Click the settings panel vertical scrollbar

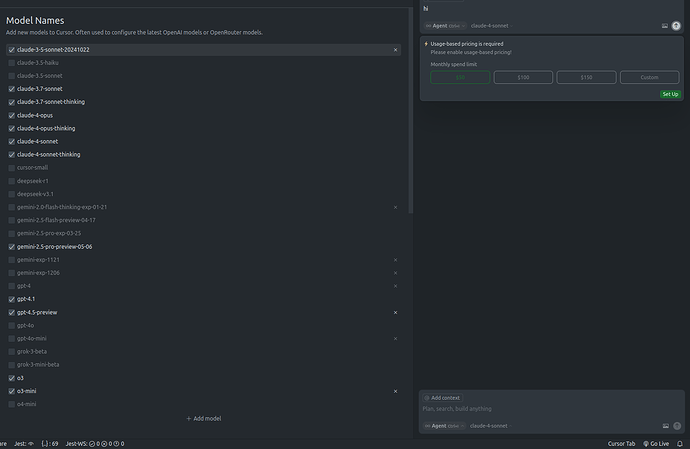[411, 110]
